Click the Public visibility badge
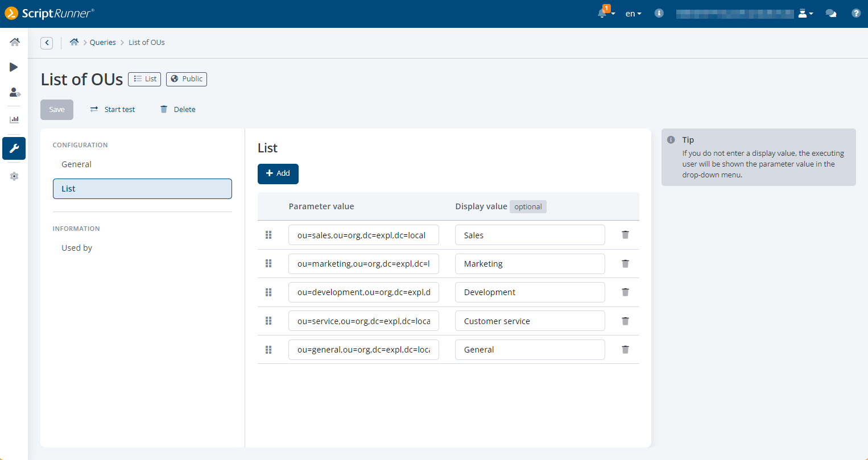 [x=187, y=79]
